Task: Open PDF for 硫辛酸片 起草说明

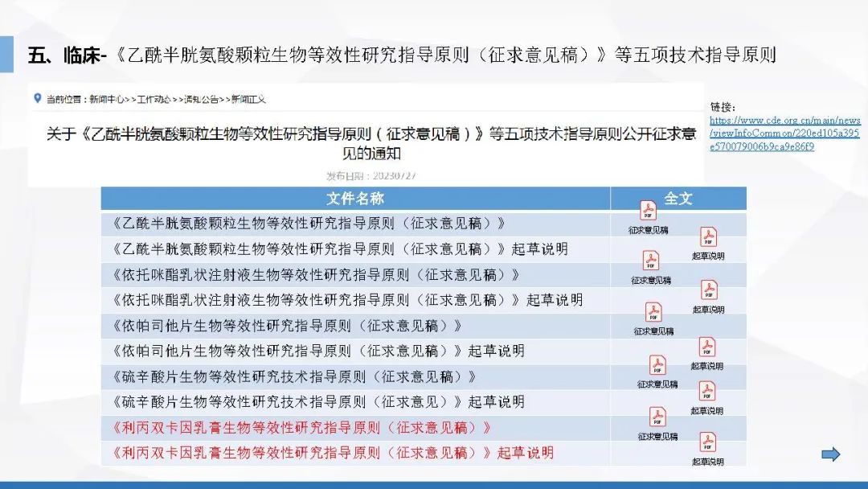Action: (x=706, y=392)
